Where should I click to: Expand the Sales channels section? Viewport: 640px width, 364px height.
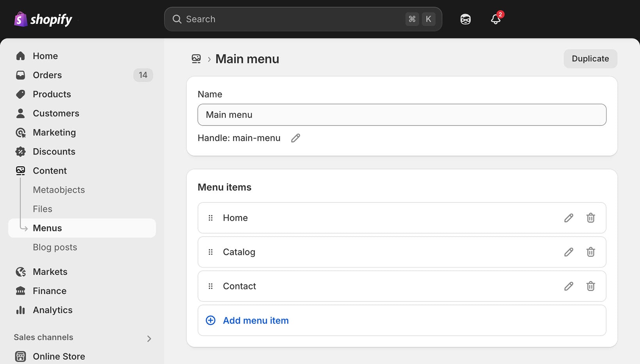tap(149, 338)
